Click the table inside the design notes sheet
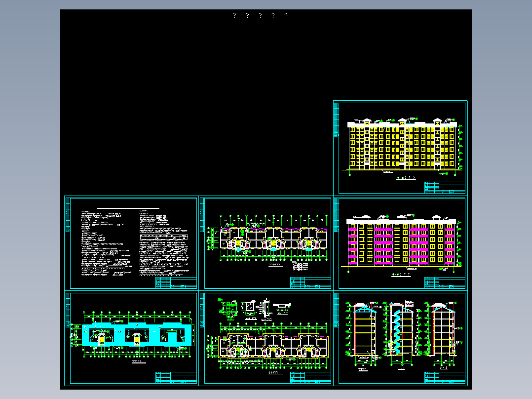 164,237
